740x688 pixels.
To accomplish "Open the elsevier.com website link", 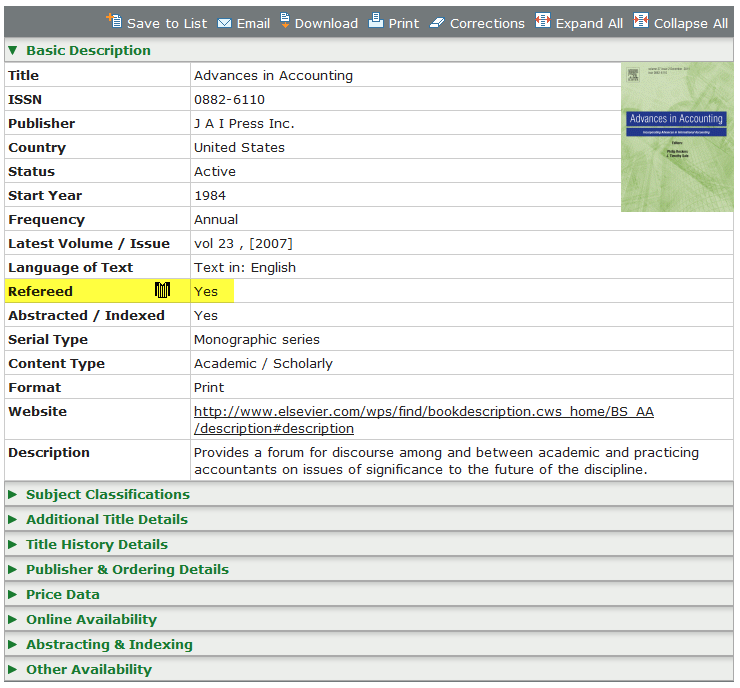I will pyautogui.click(x=423, y=419).
